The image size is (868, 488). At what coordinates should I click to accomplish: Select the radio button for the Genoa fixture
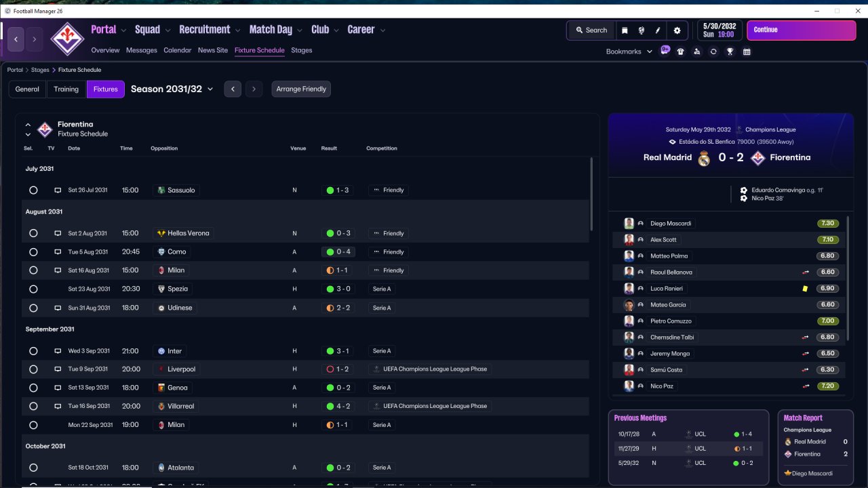coord(33,388)
